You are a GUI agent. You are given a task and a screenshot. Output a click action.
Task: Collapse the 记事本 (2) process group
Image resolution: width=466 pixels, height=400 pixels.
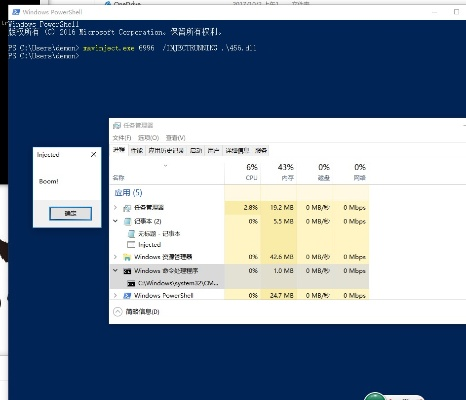pyautogui.click(x=115, y=221)
